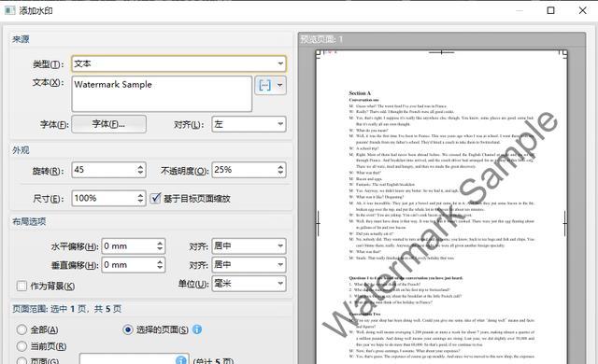This screenshot has height=364, width=598.
Task: Uncheck 基于目标页面缩放 checkbox
Action: click(x=155, y=198)
